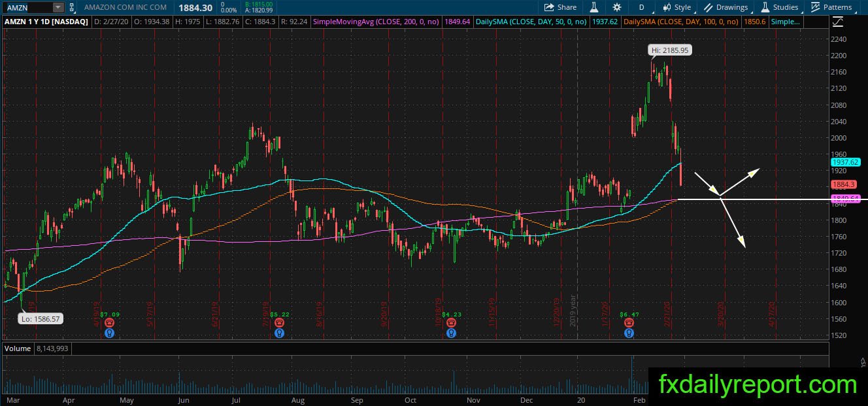Click the AMZN 1 Y 1D NASDAQ title

[x=47, y=22]
